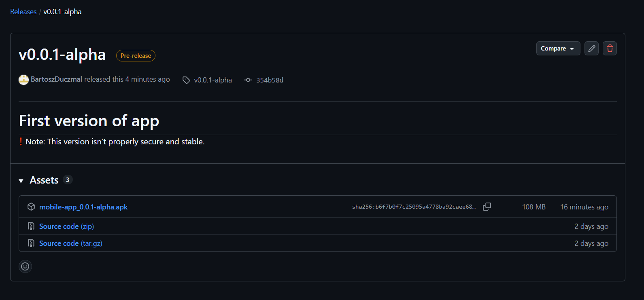Download Source code (tar.gz)

pos(70,243)
